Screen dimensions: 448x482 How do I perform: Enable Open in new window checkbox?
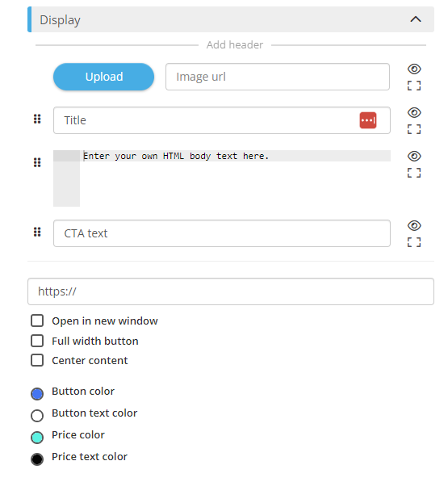37,321
